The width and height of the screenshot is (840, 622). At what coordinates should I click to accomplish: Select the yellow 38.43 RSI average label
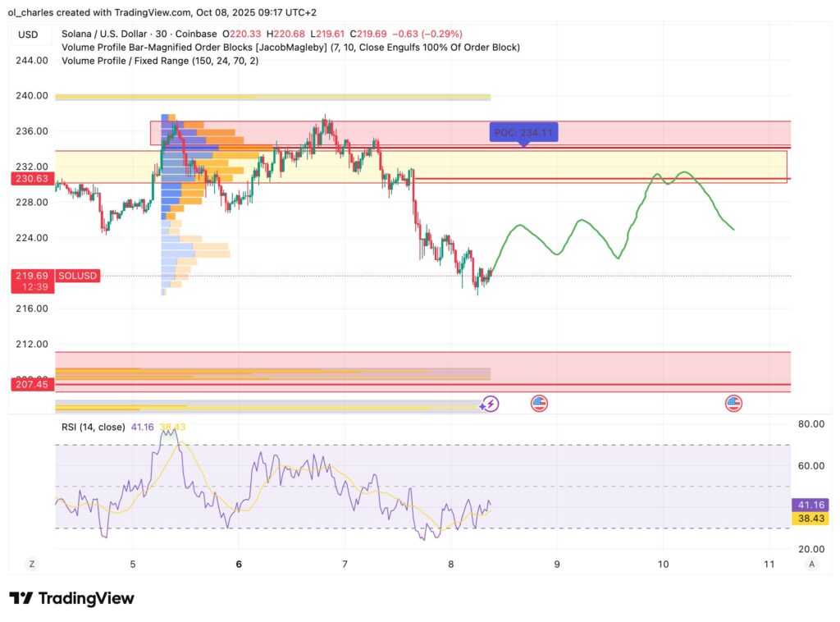coord(811,518)
